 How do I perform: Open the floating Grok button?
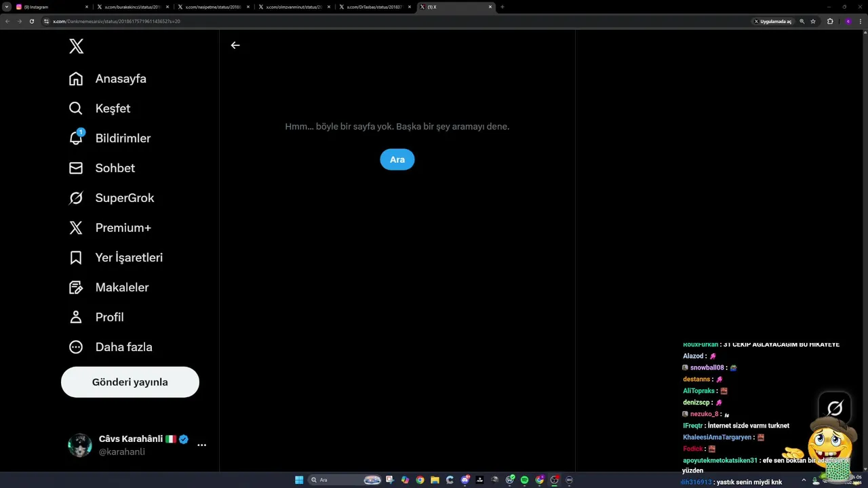pos(835,408)
